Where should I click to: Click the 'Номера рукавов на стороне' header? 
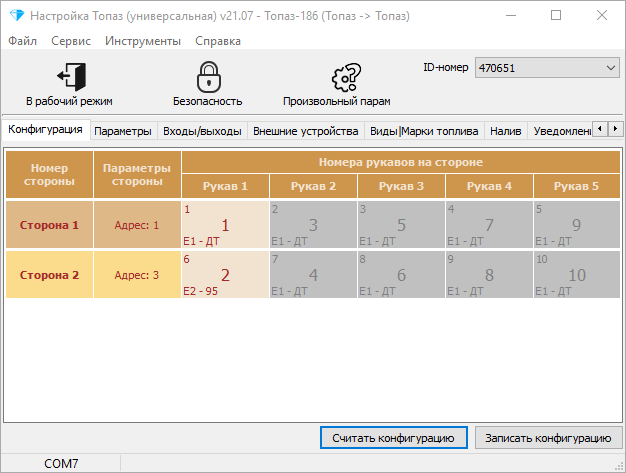[x=401, y=162]
